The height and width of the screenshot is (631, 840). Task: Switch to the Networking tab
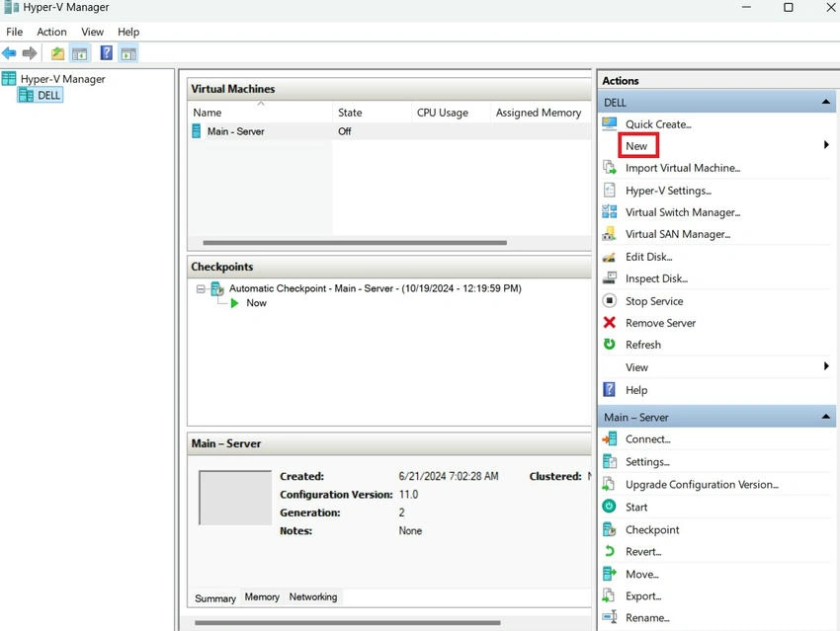(313, 596)
